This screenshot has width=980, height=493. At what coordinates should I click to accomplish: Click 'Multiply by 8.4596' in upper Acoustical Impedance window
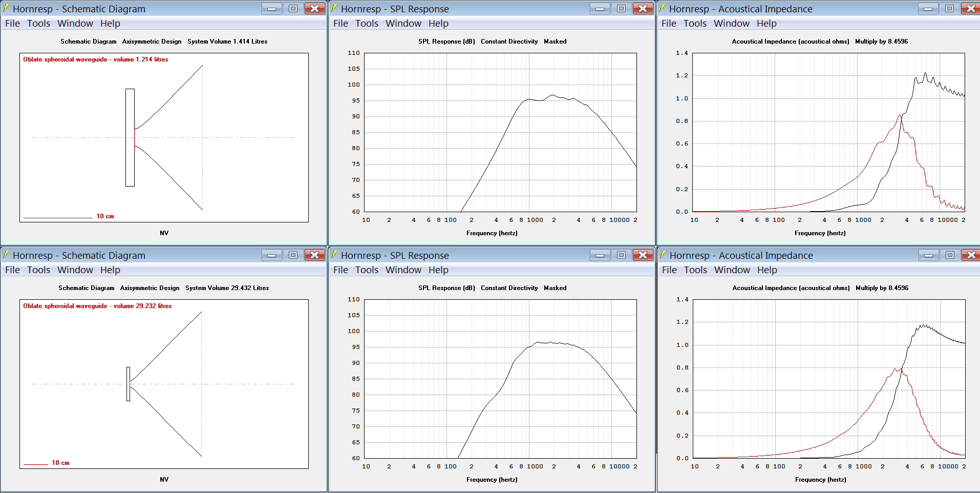[881, 42]
